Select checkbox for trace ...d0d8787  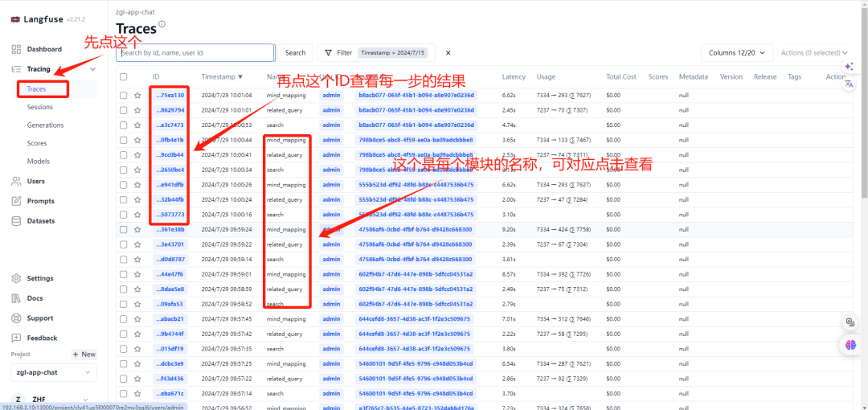[124, 260]
